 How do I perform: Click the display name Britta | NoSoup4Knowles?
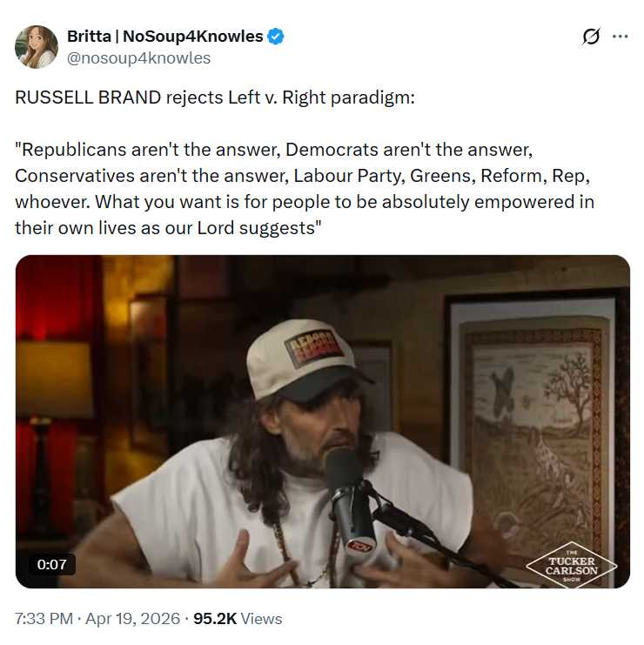click(x=164, y=37)
